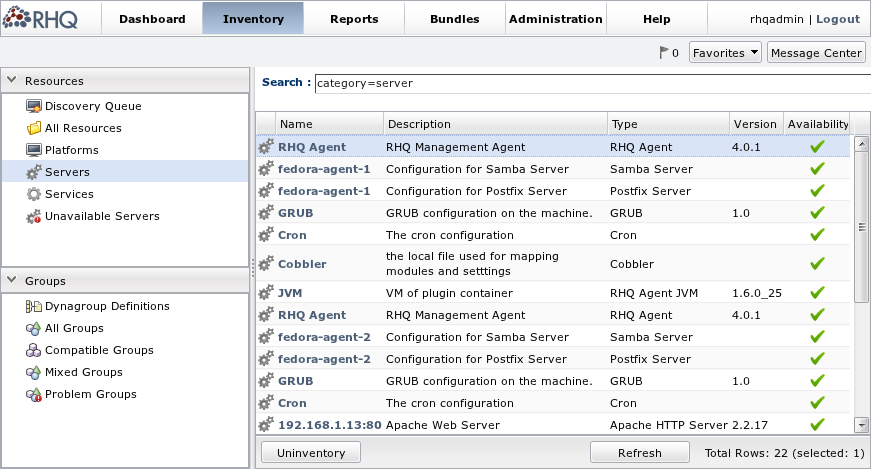889x469 pixels.
Task: Select Services in the tree
Action: click(69, 194)
